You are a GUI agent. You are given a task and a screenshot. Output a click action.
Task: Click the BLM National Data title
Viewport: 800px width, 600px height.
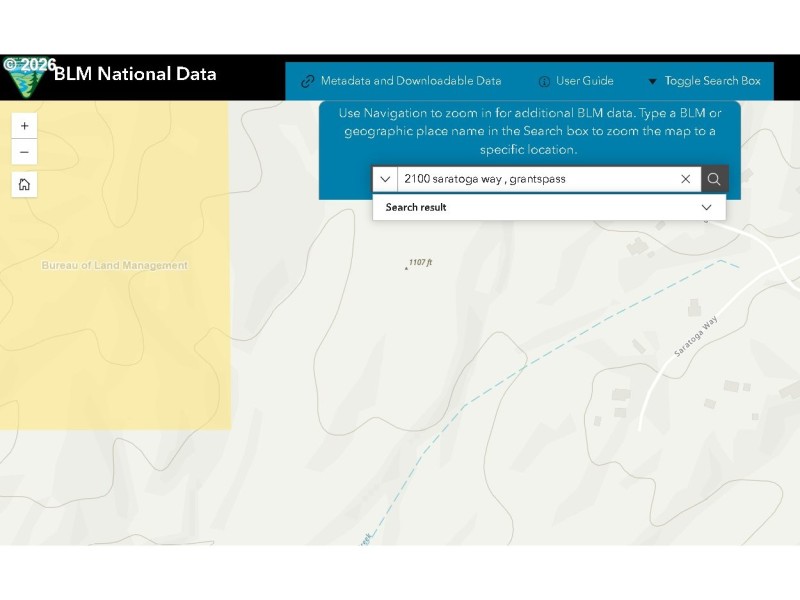coord(134,74)
